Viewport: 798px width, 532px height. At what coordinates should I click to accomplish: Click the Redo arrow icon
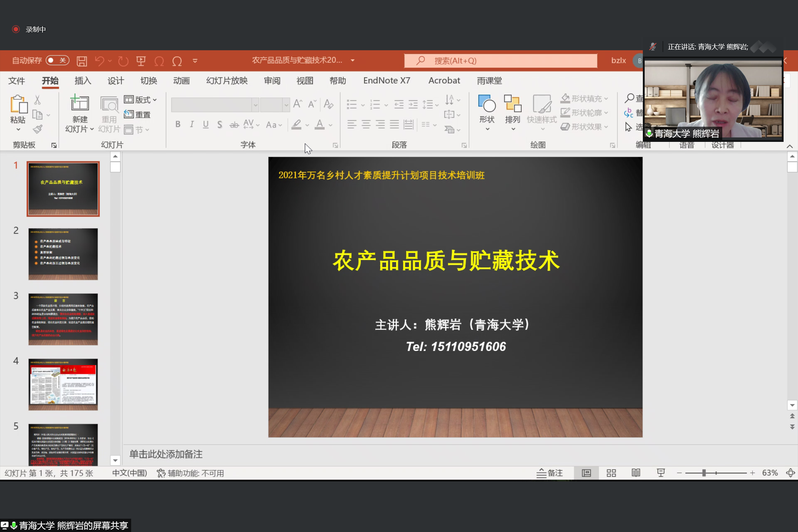point(123,61)
